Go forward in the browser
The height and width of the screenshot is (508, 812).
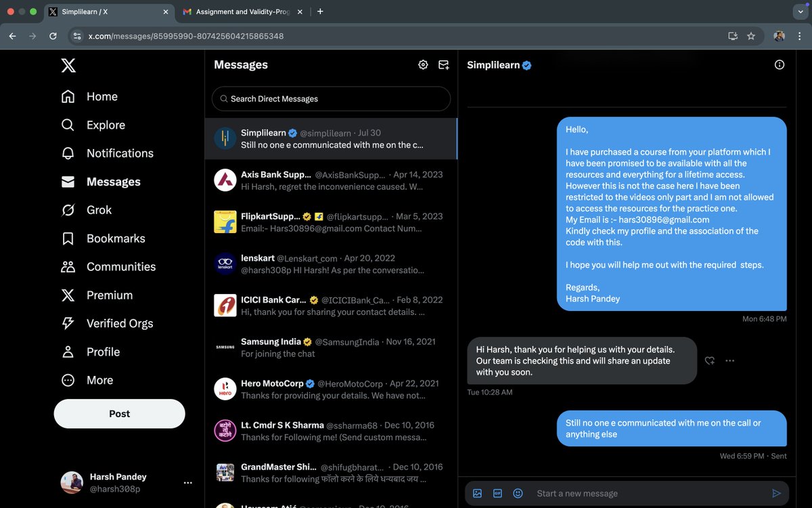point(32,36)
